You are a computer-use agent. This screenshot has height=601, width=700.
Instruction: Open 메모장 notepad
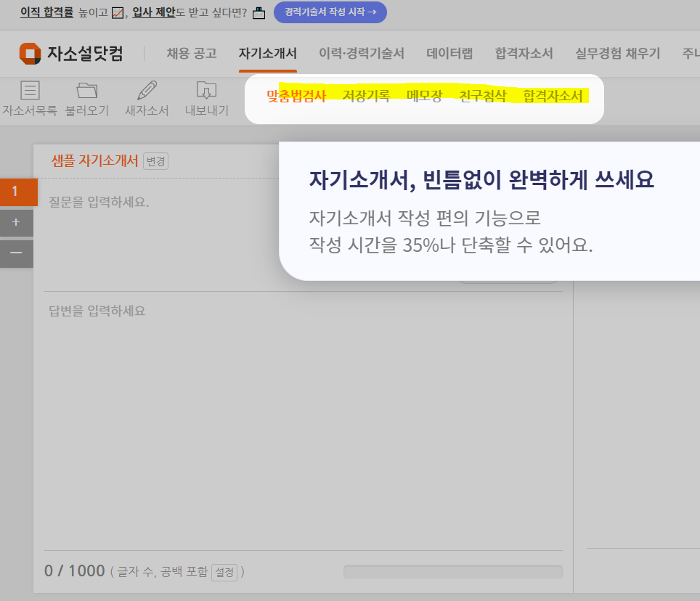click(x=424, y=96)
